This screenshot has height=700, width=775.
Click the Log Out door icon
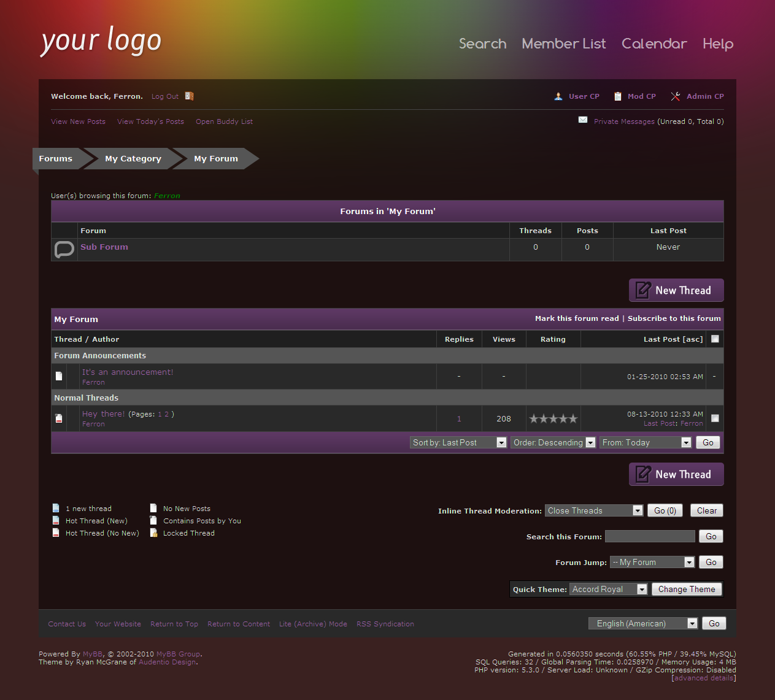[x=189, y=96]
